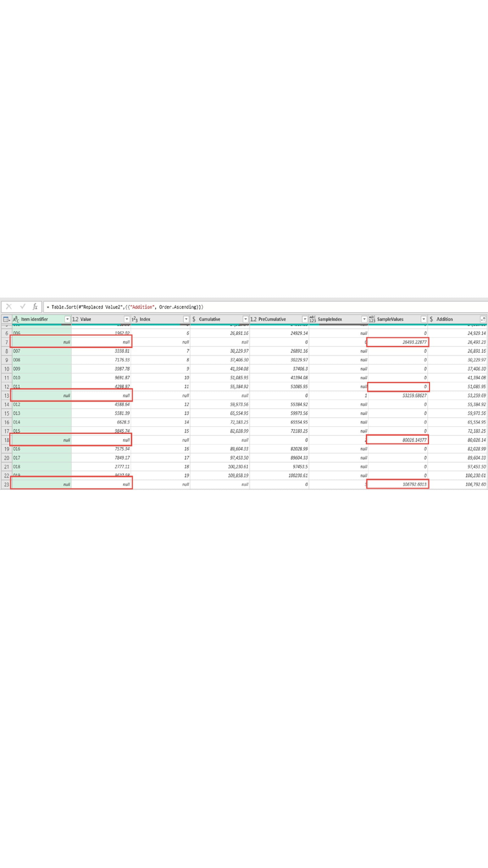This screenshot has height=868, width=488.
Task: Click the currency type icon of Cumulative
Action: pyautogui.click(x=194, y=319)
